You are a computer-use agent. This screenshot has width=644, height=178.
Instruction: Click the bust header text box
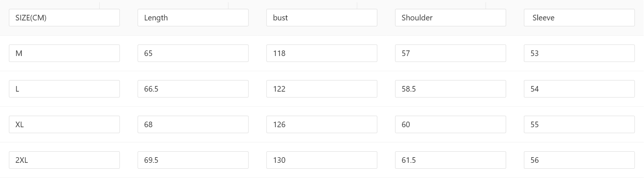[x=322, y=18]
